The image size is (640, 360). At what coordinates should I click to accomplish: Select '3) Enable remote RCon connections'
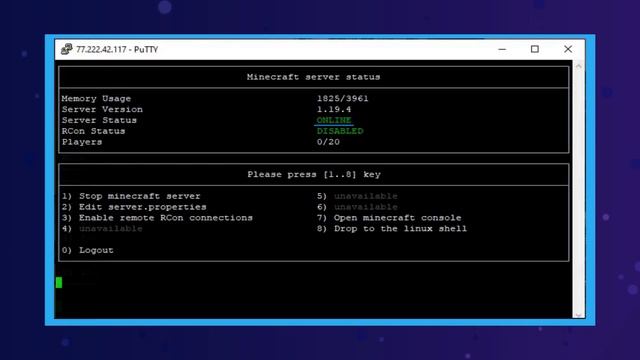coord(157,218)
